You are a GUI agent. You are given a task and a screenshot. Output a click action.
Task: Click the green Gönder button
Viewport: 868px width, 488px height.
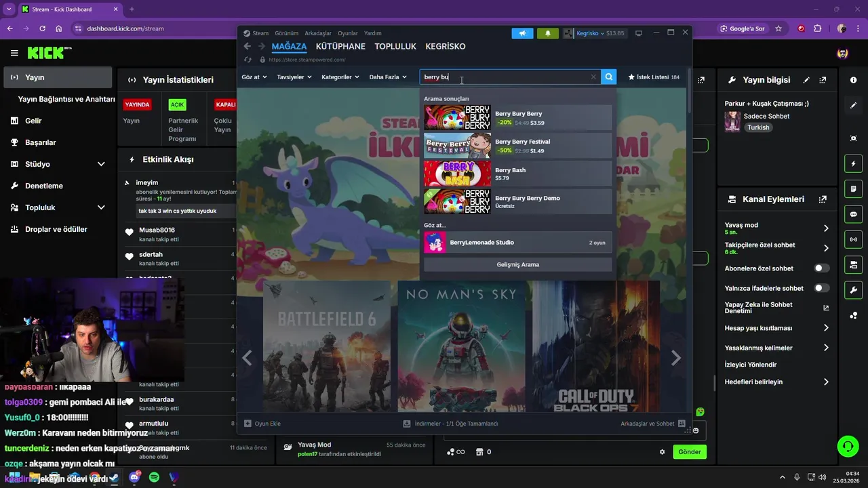[x=690, y=452]
